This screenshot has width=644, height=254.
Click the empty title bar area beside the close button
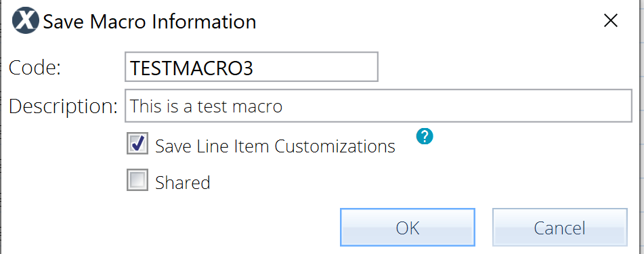tap(427, 22)
